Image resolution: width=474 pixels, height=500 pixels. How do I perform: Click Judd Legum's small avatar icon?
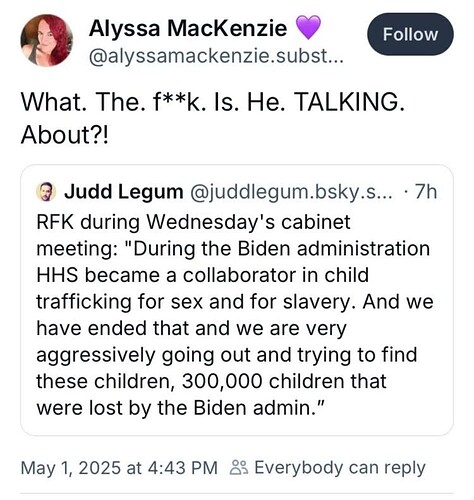46,192
